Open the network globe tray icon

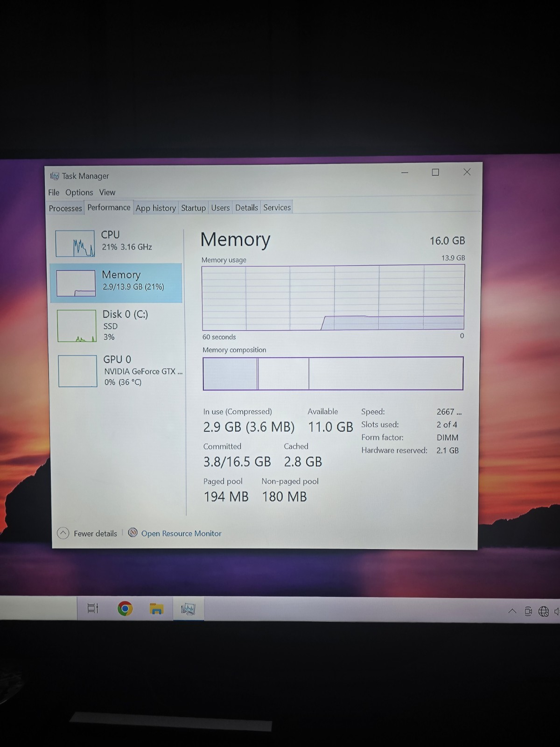(x=544, y=611)
